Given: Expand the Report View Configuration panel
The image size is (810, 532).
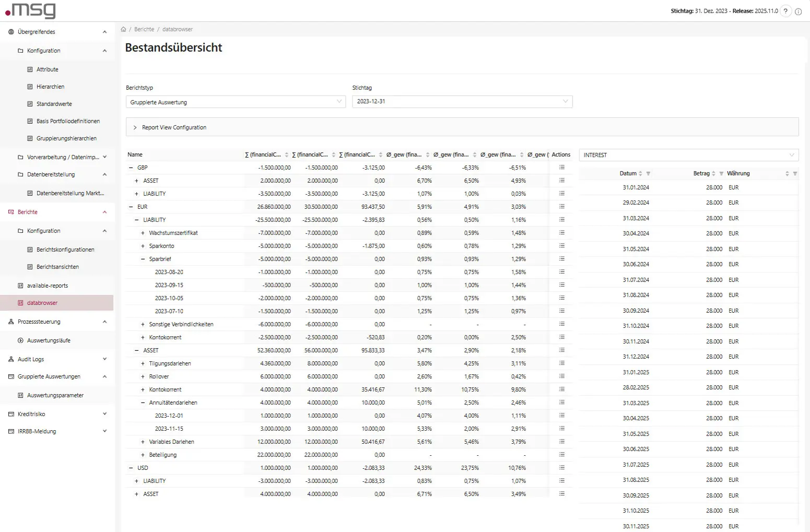Looking at the screenshot, I should pyautogui.click(x=135, y=127).
